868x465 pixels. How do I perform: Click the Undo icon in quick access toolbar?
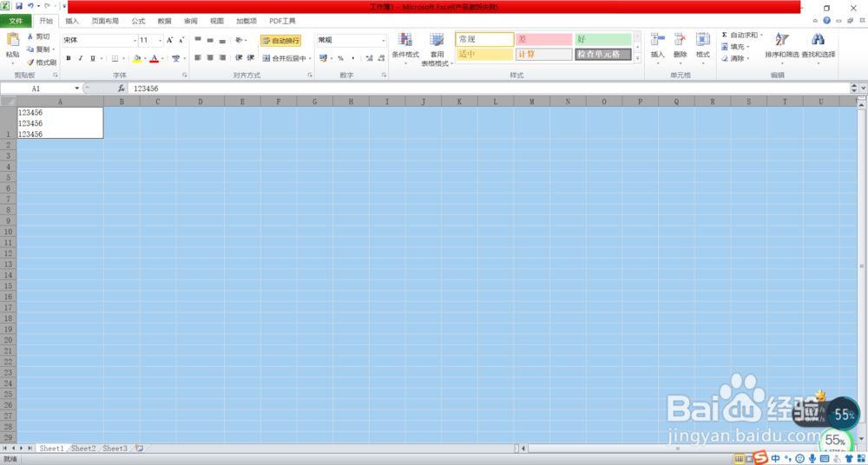click(x=30, y=6)
